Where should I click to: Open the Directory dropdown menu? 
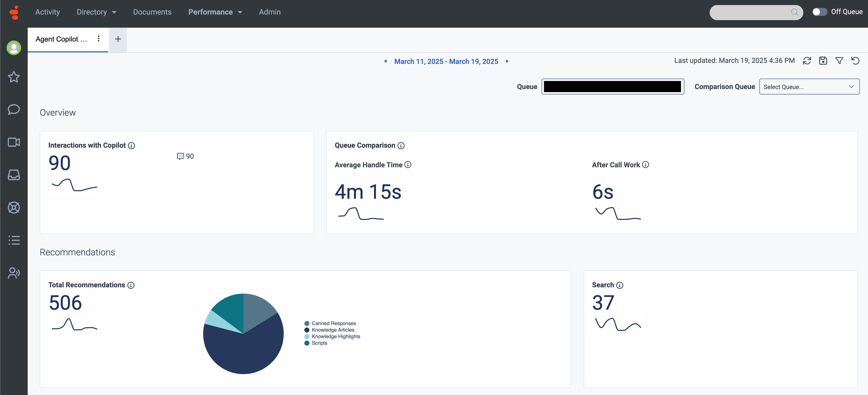click(x=96, y=12)
